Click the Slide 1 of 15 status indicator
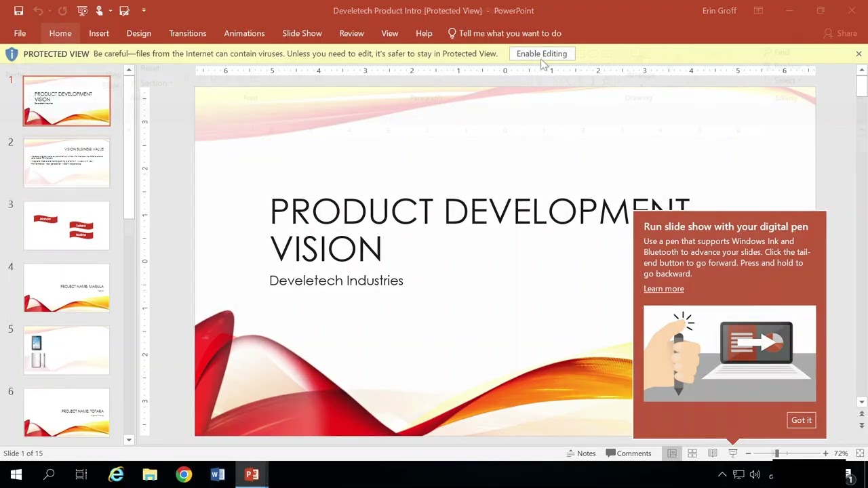 tap(23, 453)
